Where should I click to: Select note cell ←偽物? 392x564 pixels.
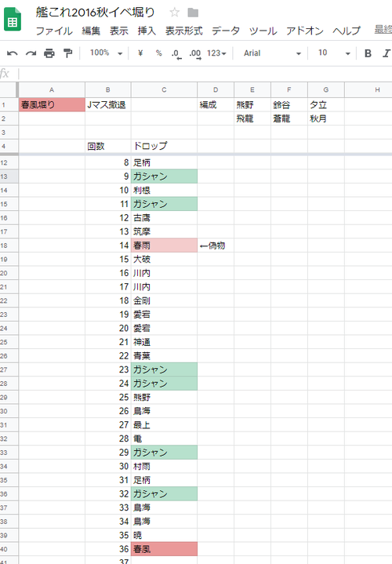tap(216, 246)
